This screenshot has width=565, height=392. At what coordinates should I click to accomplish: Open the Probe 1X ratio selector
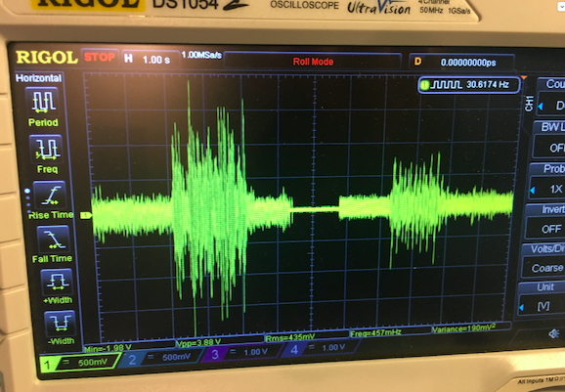point(547,189)
